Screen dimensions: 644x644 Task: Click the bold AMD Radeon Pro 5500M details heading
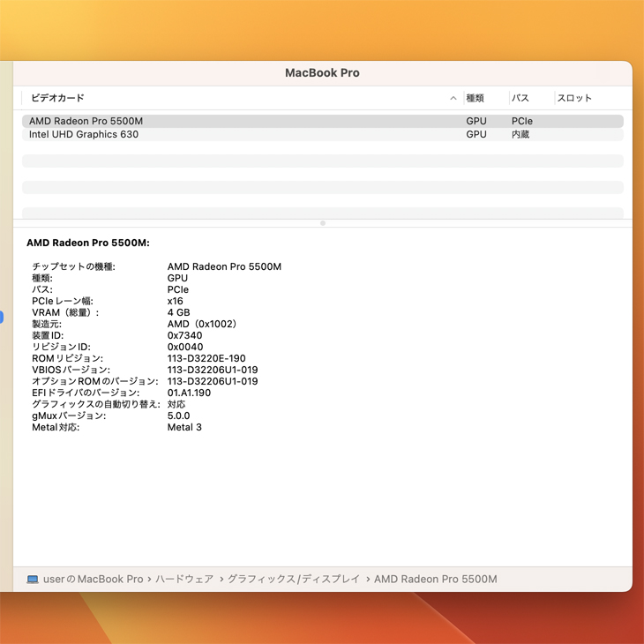pos(88,243)
